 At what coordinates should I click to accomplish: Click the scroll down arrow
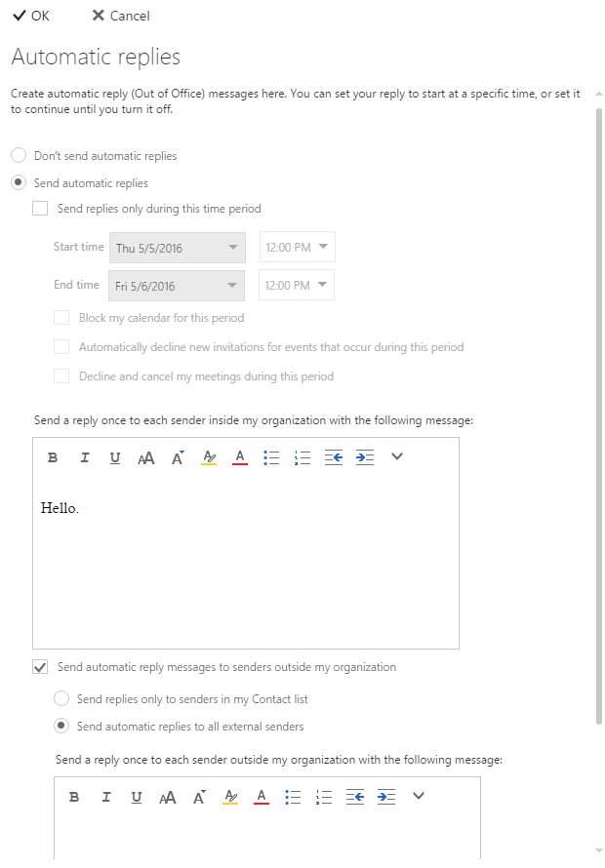pos(599,850)
